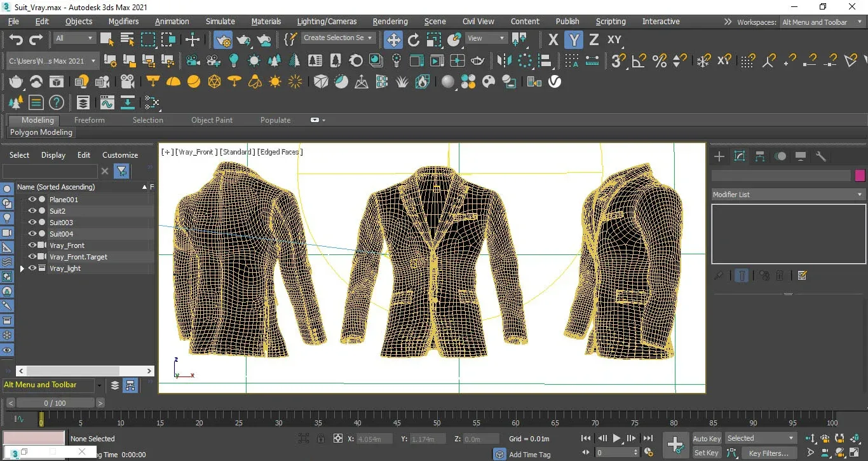This screenshot has width=868, height=461.
Task: Restrict transform to X axis
Action: pos(553,39)
